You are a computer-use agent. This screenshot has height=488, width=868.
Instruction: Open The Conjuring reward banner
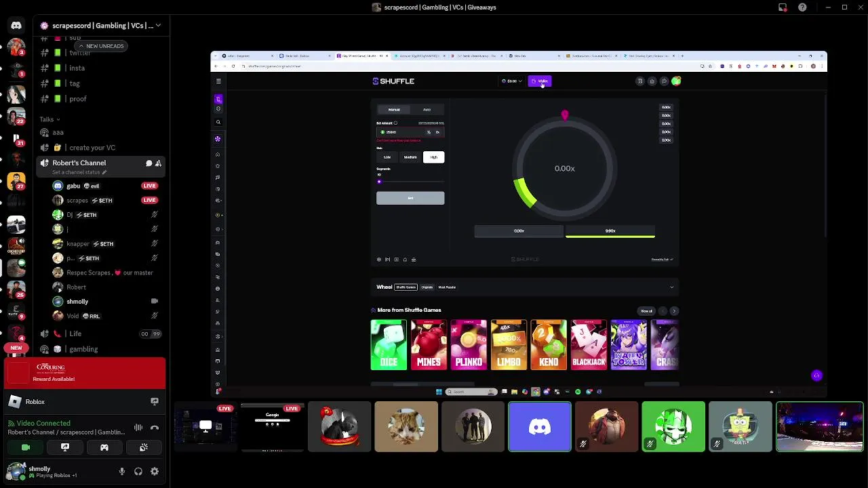click(85, 373)
